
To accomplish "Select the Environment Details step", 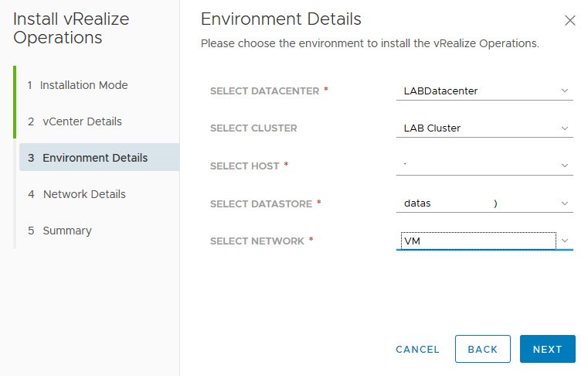I will point(94,158).
